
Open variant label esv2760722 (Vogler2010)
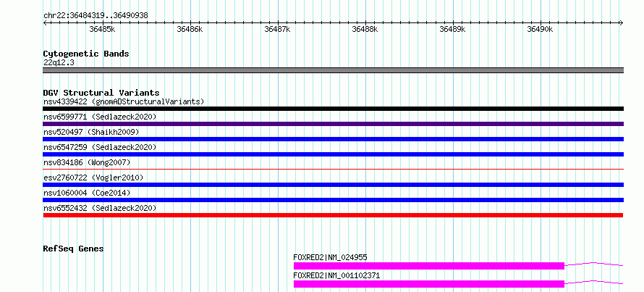coord(93,178)
